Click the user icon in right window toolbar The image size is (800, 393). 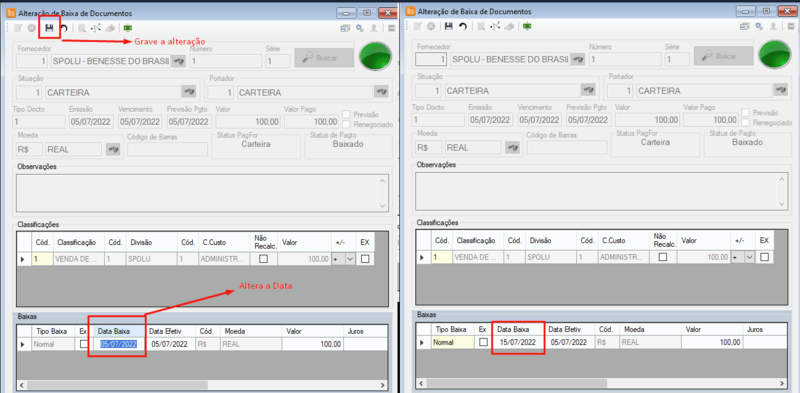click(773, 27)
